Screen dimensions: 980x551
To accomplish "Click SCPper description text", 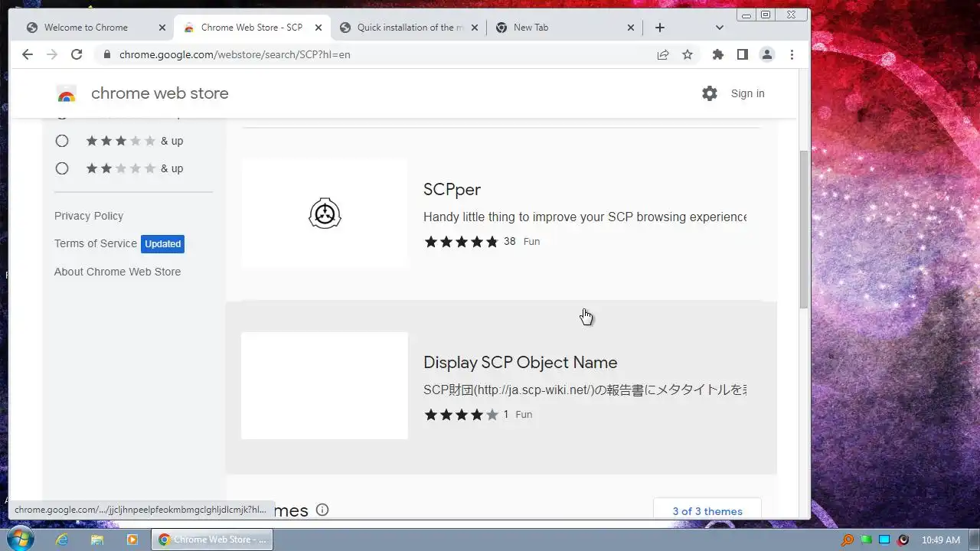I will click(585, 217).
